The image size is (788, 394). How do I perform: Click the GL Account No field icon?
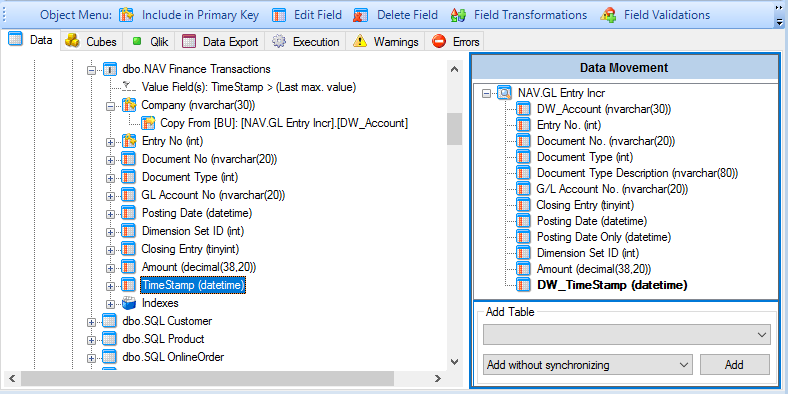129,195
